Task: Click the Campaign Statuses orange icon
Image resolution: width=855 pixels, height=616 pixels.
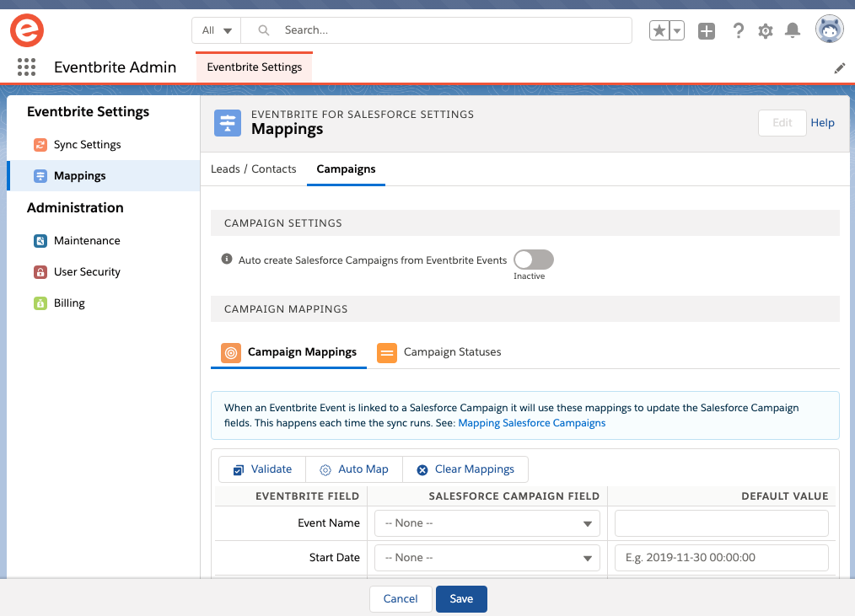Action: point(386,353)
